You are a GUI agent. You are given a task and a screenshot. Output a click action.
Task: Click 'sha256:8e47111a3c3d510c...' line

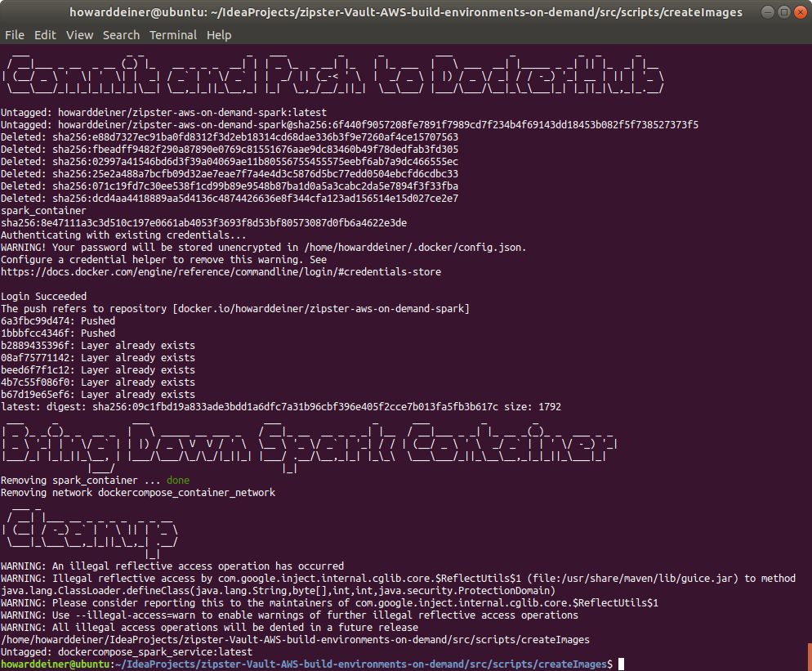pyautogui.click(x=203, y=223)
